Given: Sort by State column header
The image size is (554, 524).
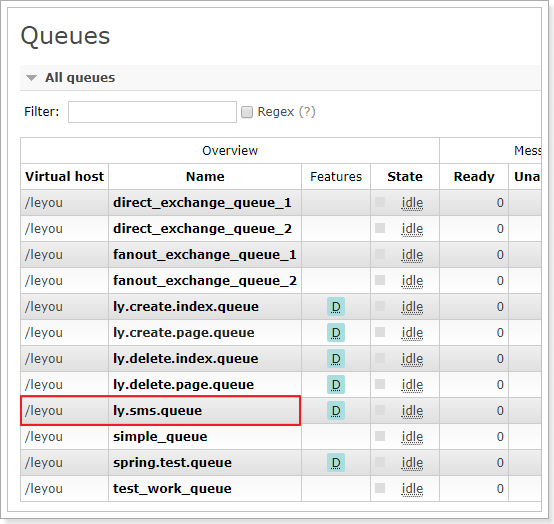Looking at the screenshot, I should 405,176.
